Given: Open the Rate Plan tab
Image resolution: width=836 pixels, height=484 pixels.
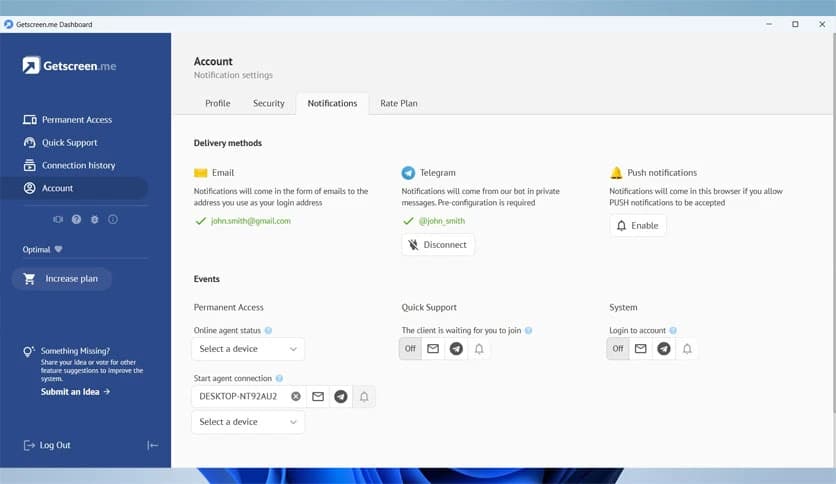Looking at the screenshot, I should (x=399, y=103).
